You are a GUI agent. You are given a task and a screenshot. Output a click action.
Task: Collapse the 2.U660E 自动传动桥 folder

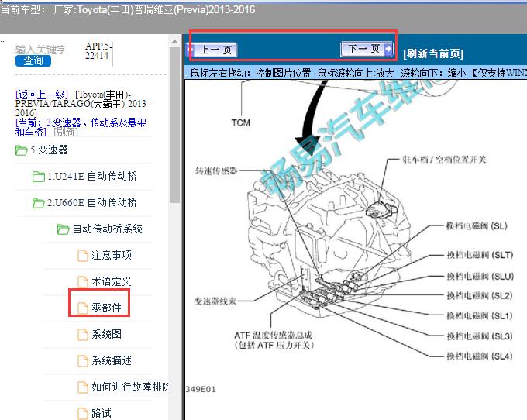pyautogui.click(x=92, y=202)
